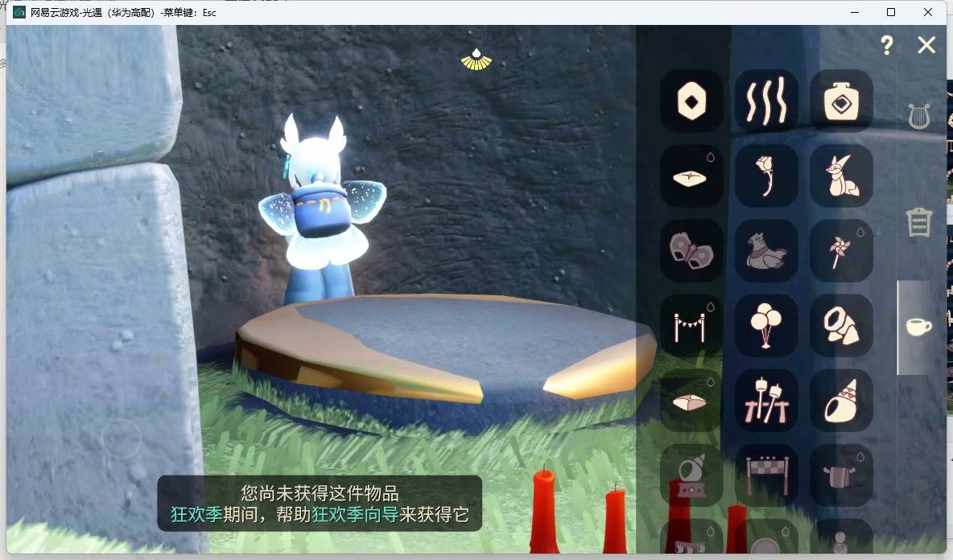Close the prop selection panel

click(927, 45)
